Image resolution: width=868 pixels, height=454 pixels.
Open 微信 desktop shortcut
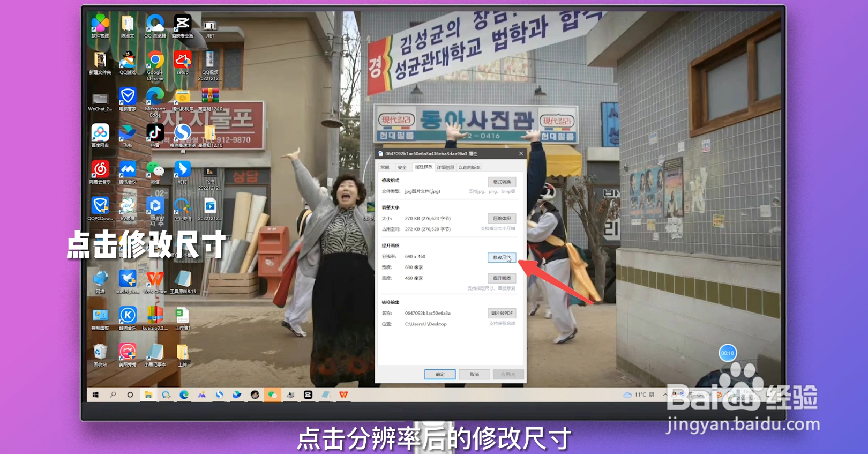tap(155, 173)
